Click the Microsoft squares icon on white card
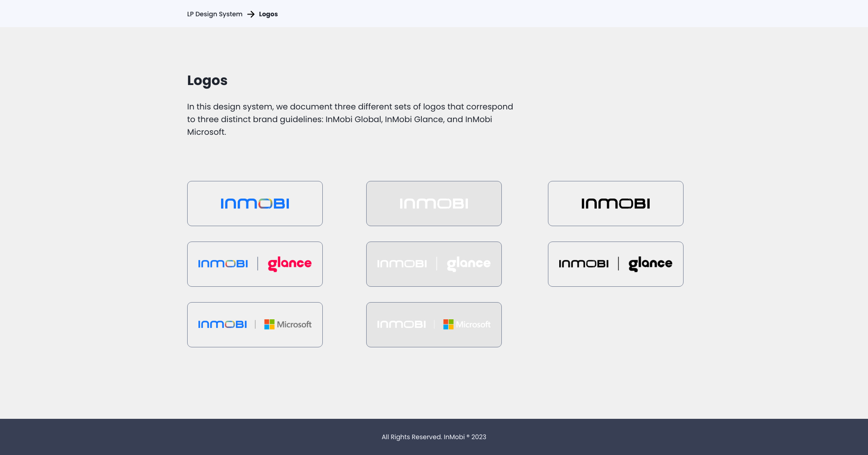The width and height of the screenshot is (868, 455). (269, 324)
